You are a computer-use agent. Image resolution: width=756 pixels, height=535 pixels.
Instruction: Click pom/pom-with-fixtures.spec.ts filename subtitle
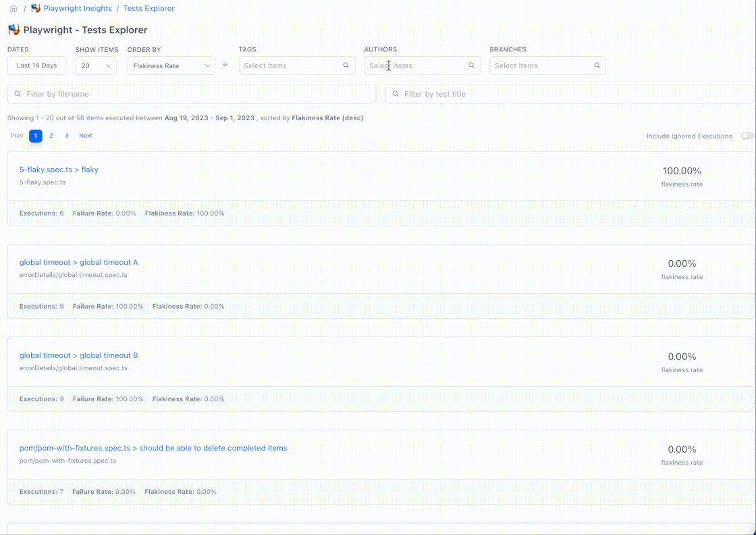click(x=67, y=461)
